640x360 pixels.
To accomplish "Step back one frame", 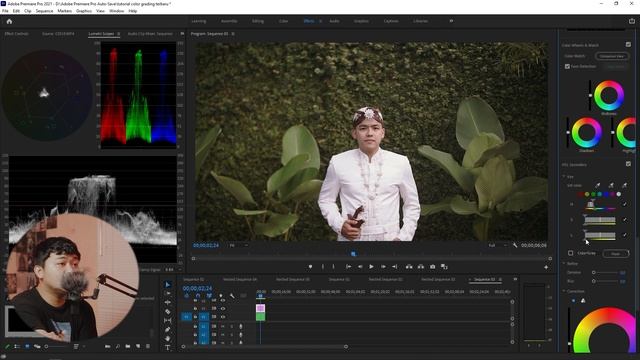I will pyautogui.click(x=360, y=267).
